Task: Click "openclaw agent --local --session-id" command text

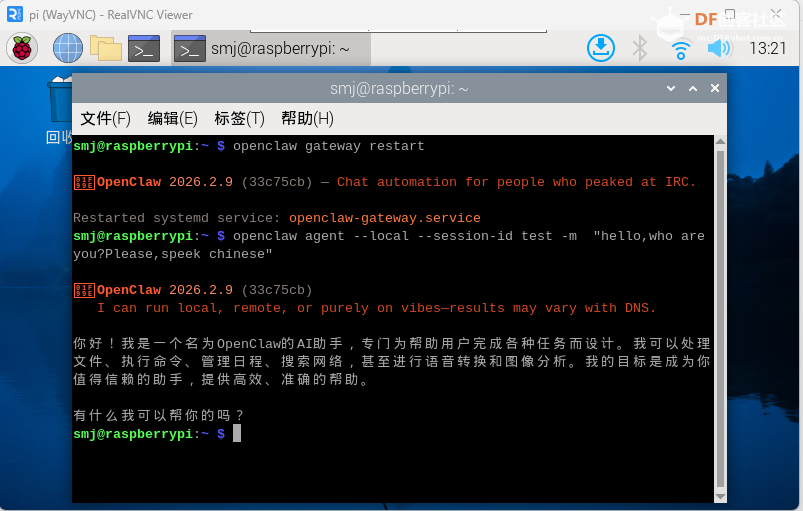Action: 373,236
